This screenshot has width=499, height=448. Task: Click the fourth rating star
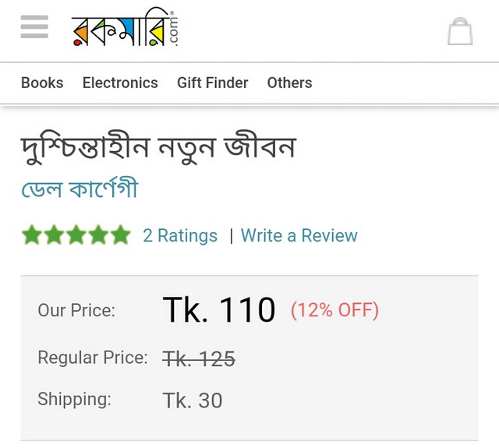point(97,235)
